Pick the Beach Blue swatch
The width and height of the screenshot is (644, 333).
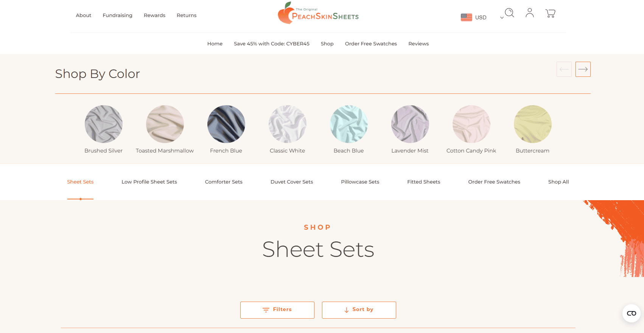pos(349,124)
